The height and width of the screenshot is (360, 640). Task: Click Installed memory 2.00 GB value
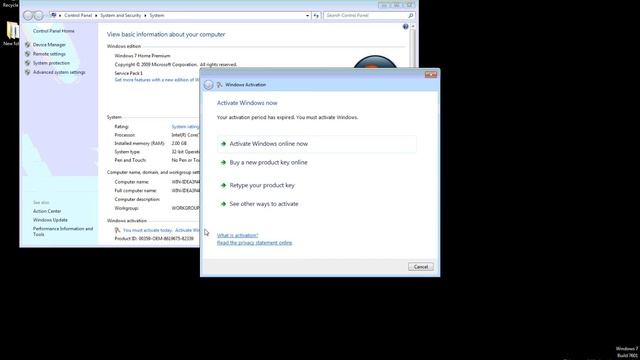point(179,144)
